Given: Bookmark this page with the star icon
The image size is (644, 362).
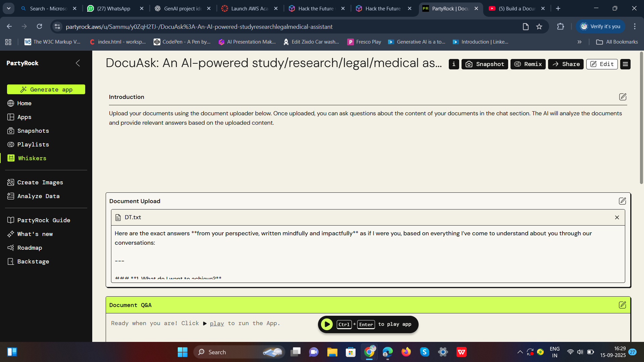Looking at the screenshot, I should coord(539,26).
